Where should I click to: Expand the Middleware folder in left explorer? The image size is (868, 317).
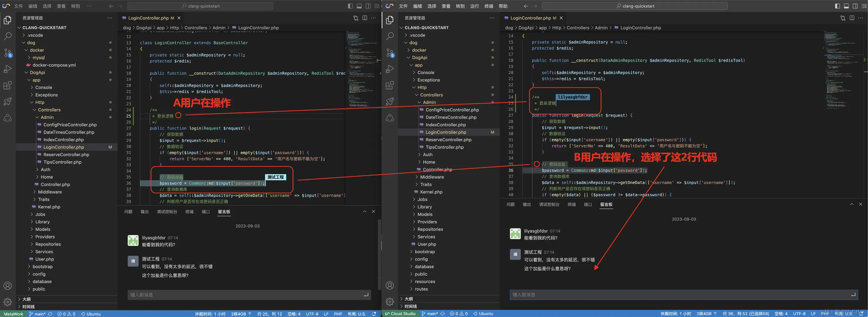click(x=50, y=192)
